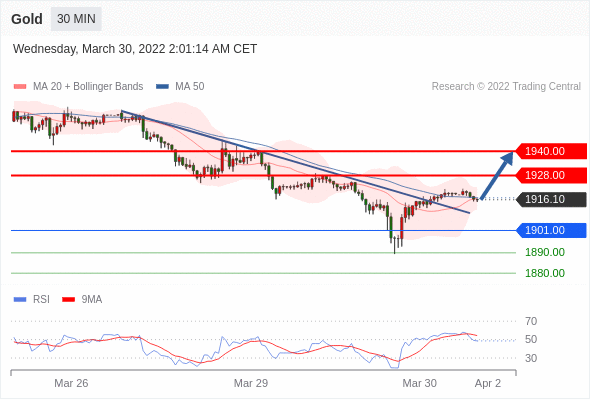Click the MA 20 + Bollinger Bands legend label

tap(88, 87)
